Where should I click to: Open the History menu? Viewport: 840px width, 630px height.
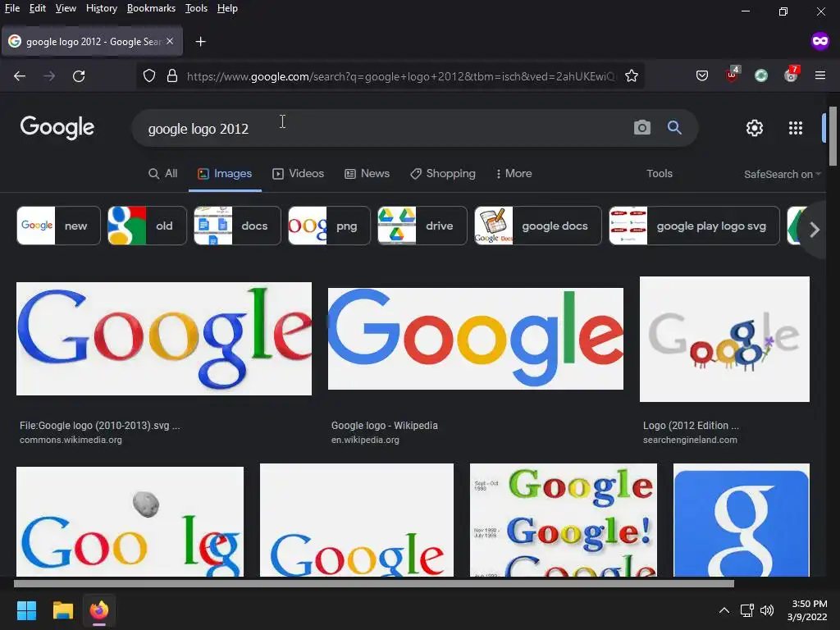point(102,8)
